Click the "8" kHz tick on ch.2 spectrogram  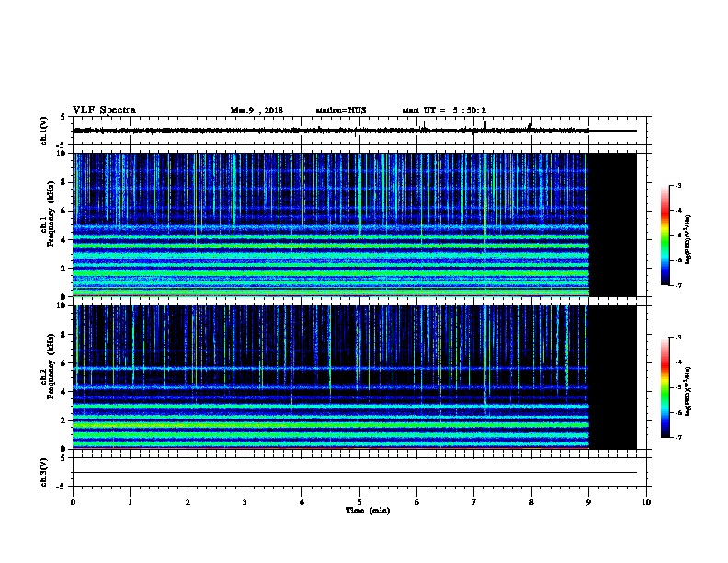point(63,335)
